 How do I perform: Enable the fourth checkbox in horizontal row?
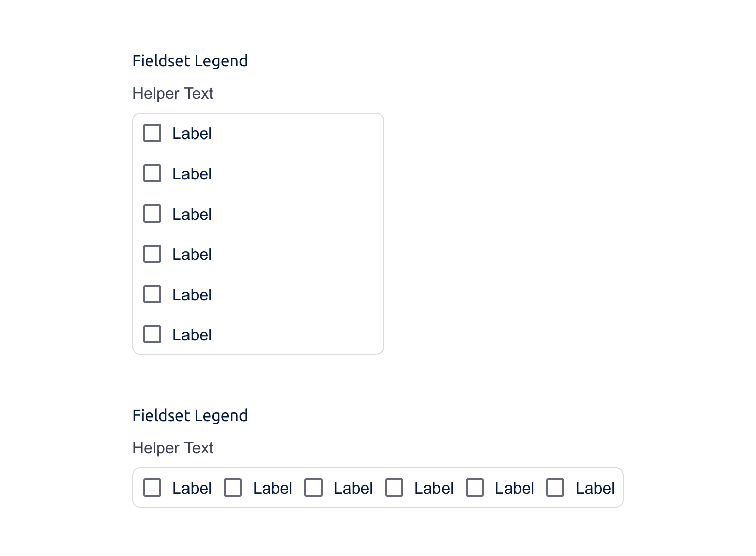(x=394, y=488)
